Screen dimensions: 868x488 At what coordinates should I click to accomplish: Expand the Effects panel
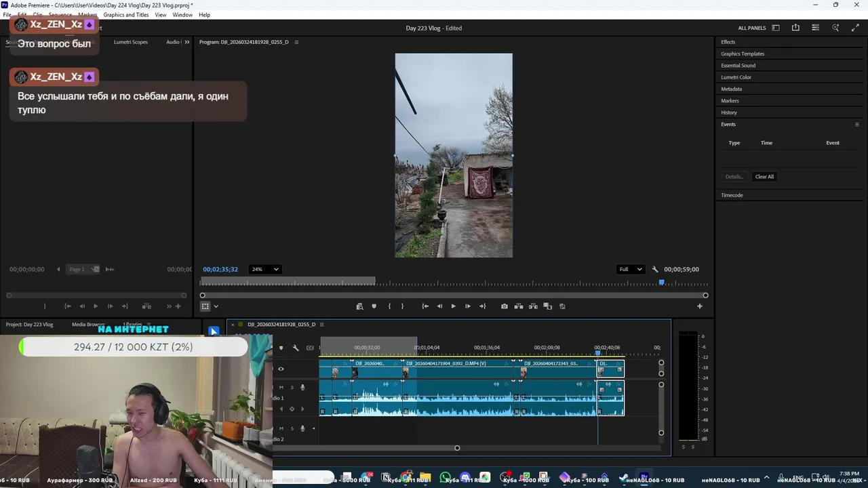tap(728, 42)
